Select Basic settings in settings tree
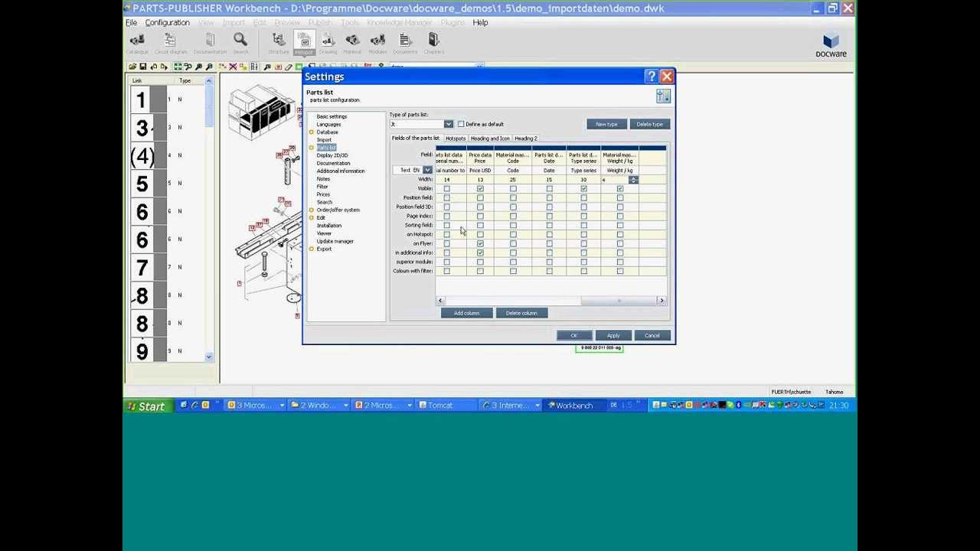 332,116
